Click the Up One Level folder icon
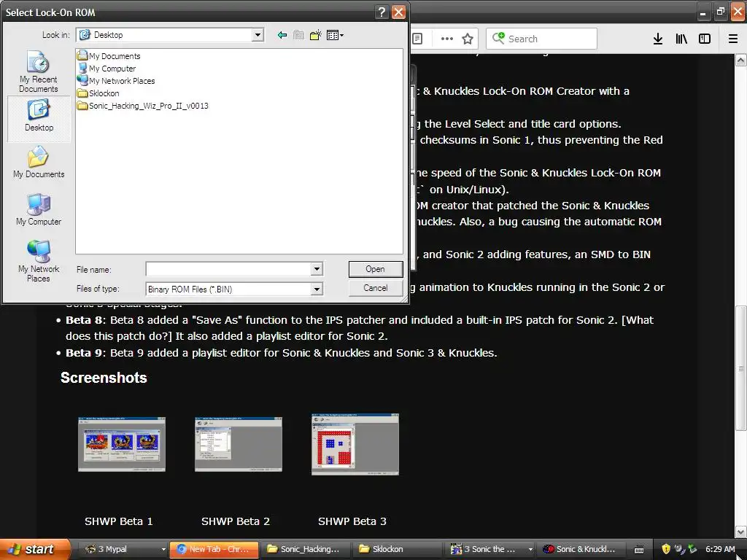Image resolution: width=747 pixels, height=560 pixels. [298, 35]
